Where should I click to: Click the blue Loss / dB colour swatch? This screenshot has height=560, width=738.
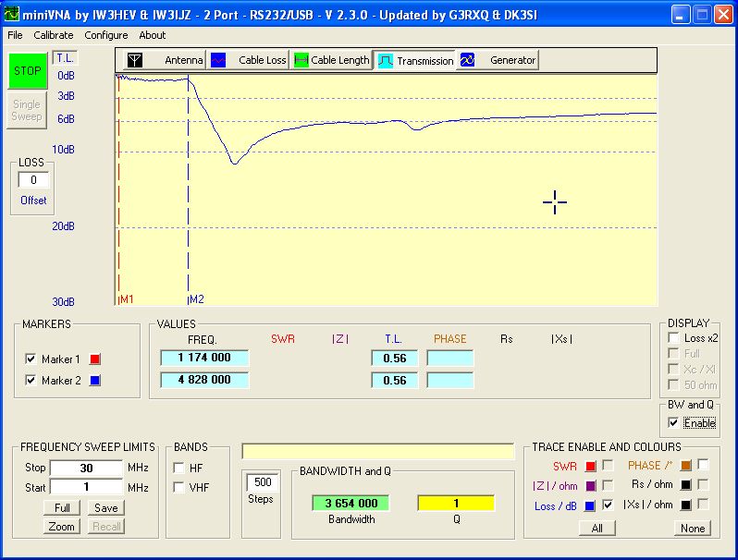590,505
